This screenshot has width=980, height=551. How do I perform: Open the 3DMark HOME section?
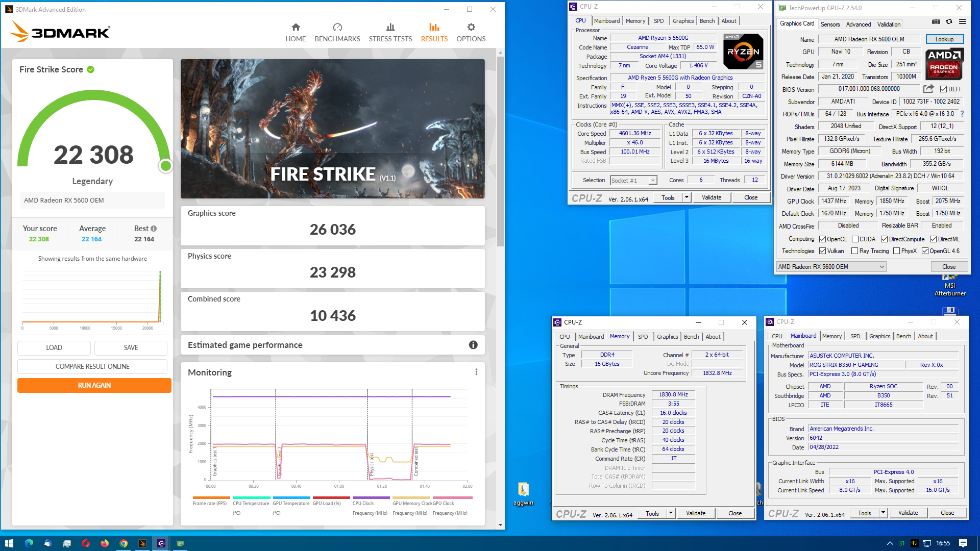click(x=296, y=33)
